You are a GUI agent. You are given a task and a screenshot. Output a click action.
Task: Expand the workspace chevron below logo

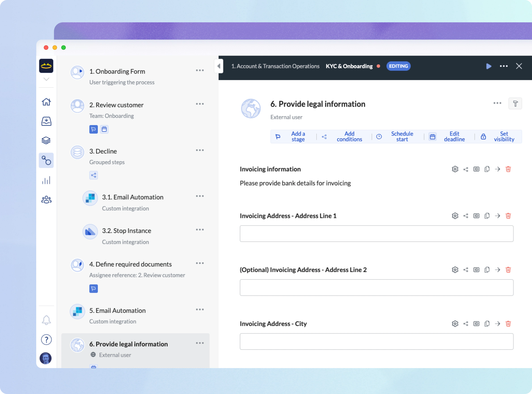click(46, 79)
